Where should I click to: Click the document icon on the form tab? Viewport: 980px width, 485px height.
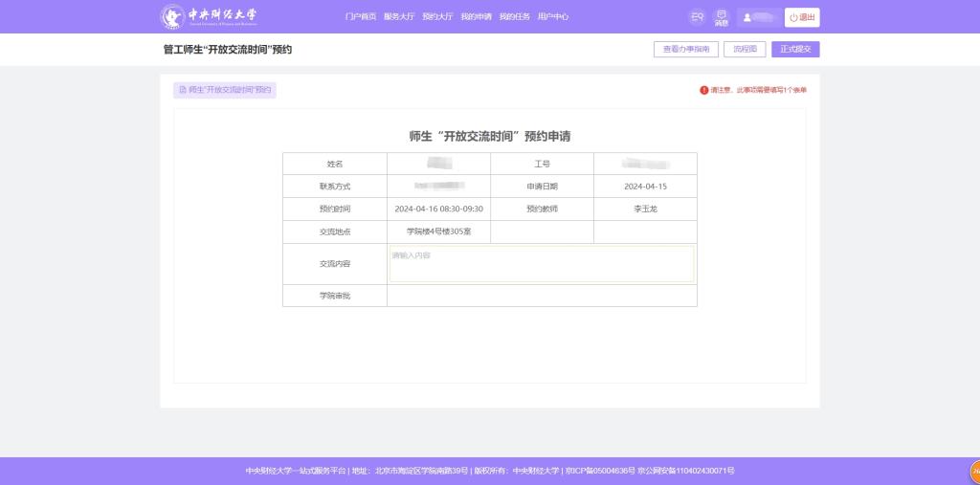(x=182, y=90)
